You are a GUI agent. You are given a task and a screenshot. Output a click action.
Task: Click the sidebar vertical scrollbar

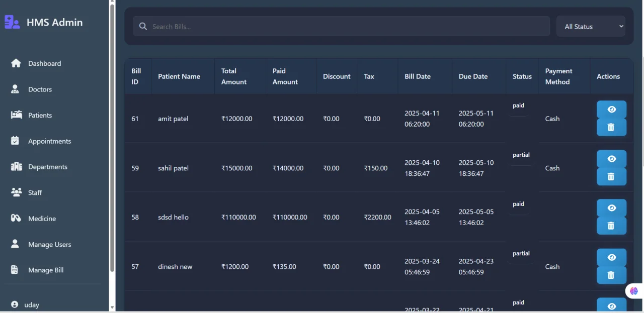tap(112, 138)
